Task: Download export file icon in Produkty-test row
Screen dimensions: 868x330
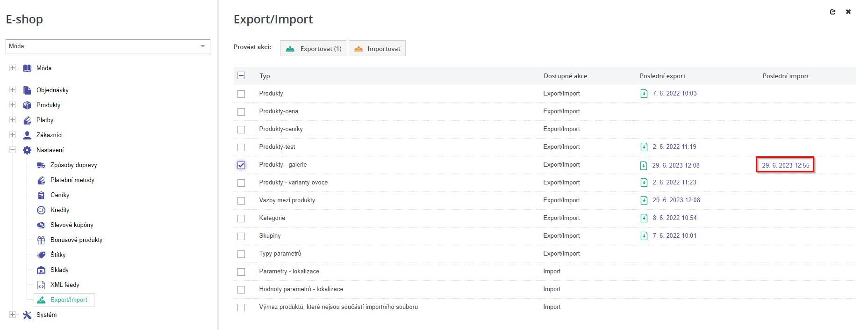Action: 644,147
